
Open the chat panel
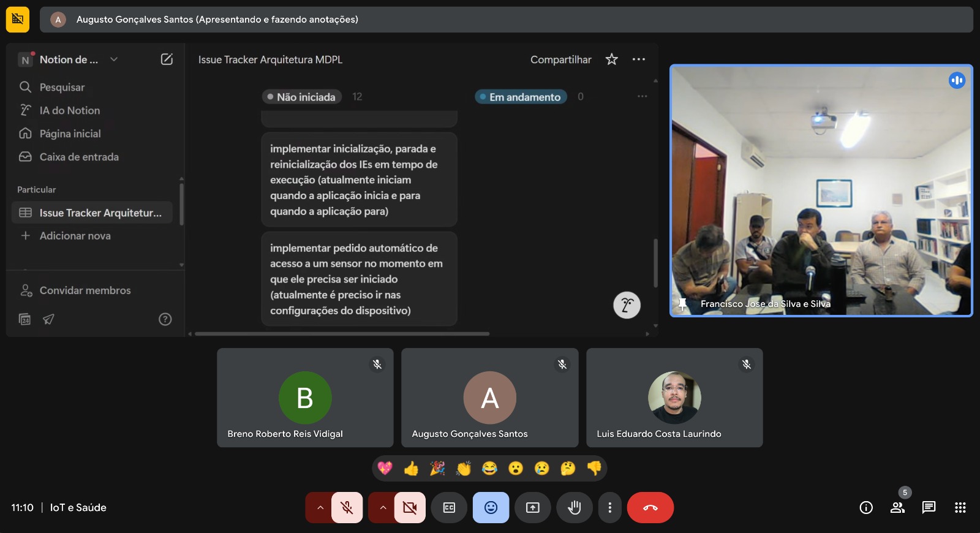point(929,507)
